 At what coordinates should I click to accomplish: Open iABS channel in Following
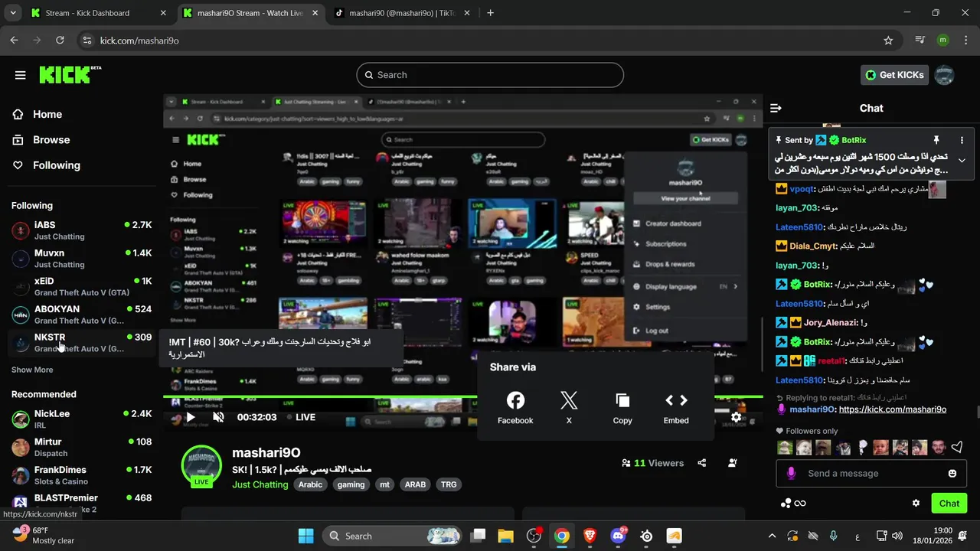click(x=81, y=230)
